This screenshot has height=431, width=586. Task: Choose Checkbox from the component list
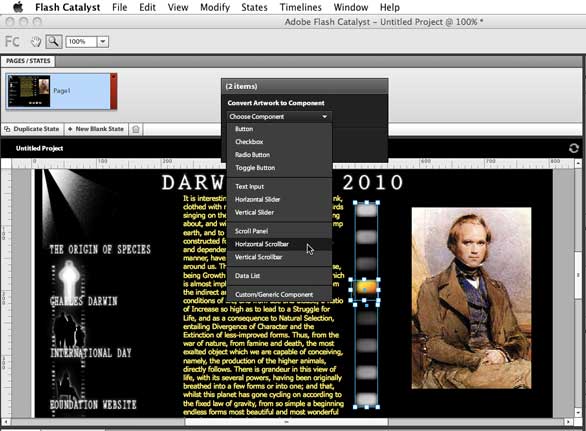pos(279,142)
